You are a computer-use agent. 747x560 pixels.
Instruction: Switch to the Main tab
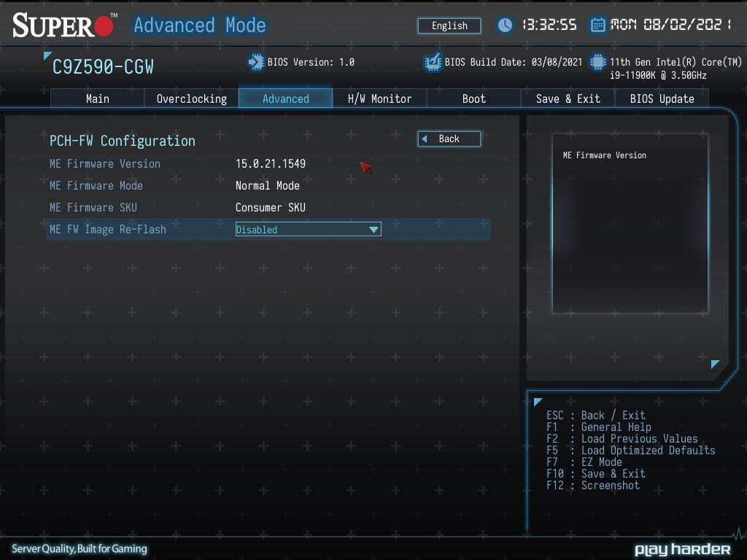[97, 99]
